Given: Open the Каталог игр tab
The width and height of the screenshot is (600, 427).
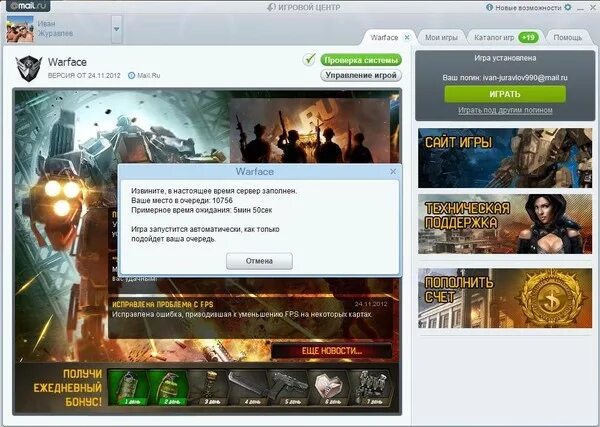Looking at the screenshot, I should (x=505, y=37).
